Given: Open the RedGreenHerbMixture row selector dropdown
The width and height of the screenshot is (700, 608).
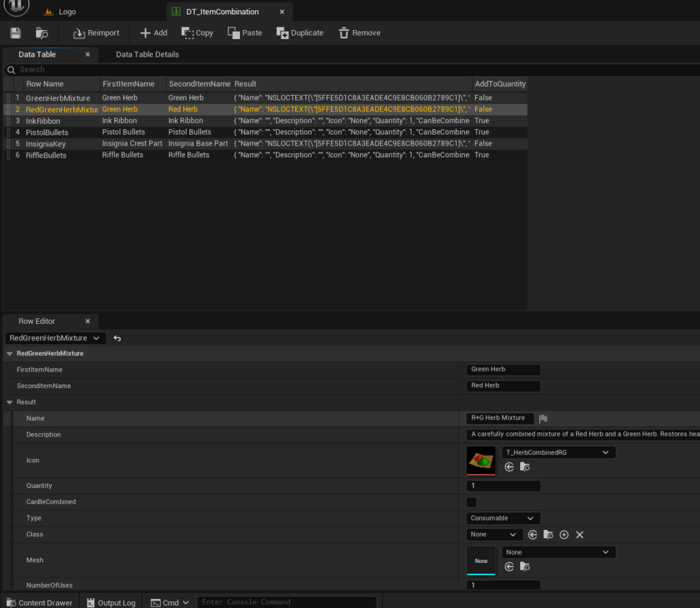Looking at the screenshot, I should click(x=55, y=338).
